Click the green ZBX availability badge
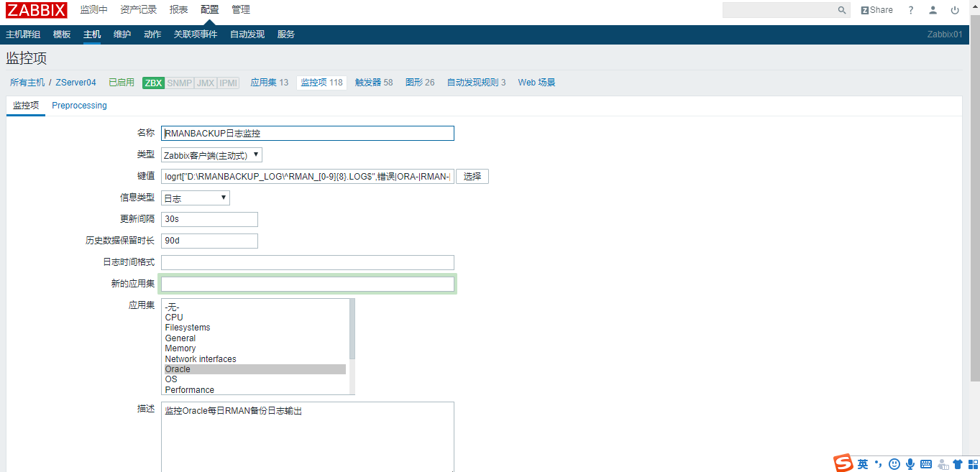Viewport: 980px width, 472px height. click(153, 83)
